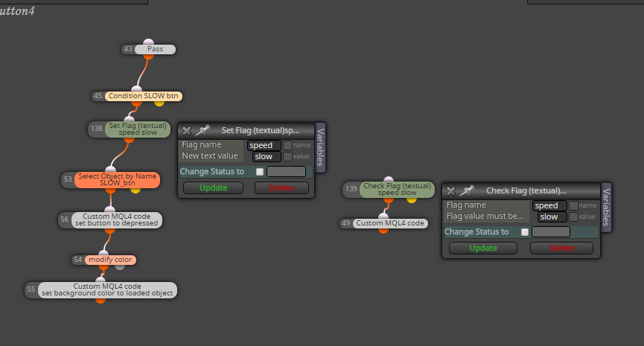Screen dimensions: 644x346
Task: Close the Check Flag (textual) panel
Action: coord(451,190)
